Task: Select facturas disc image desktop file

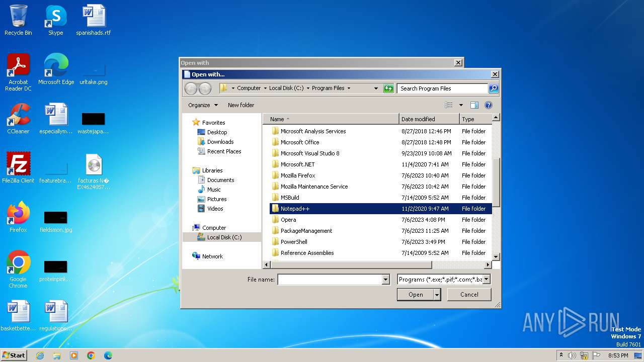Action: tap(94, 171)
